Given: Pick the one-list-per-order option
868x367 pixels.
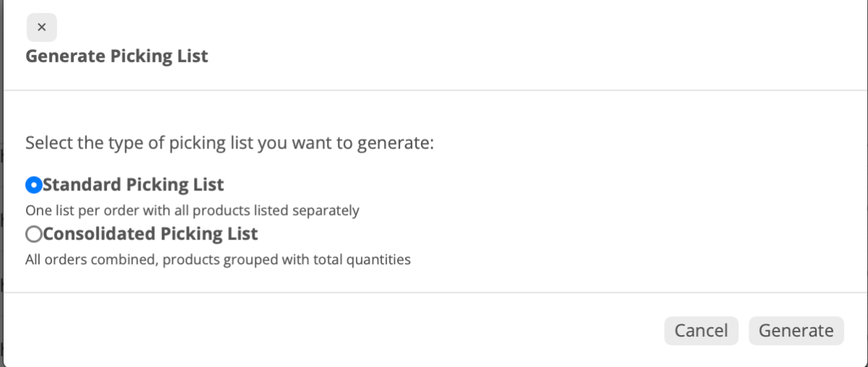Looking at the screenshot, I should pyautogui.click(x=33, y=185).
